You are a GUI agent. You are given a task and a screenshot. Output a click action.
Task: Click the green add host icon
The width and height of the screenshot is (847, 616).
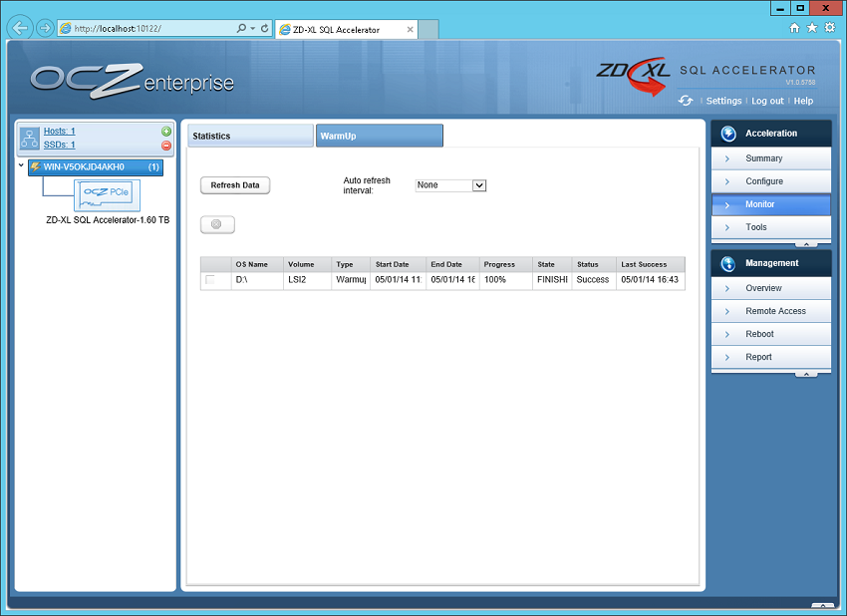pos(166,132)
